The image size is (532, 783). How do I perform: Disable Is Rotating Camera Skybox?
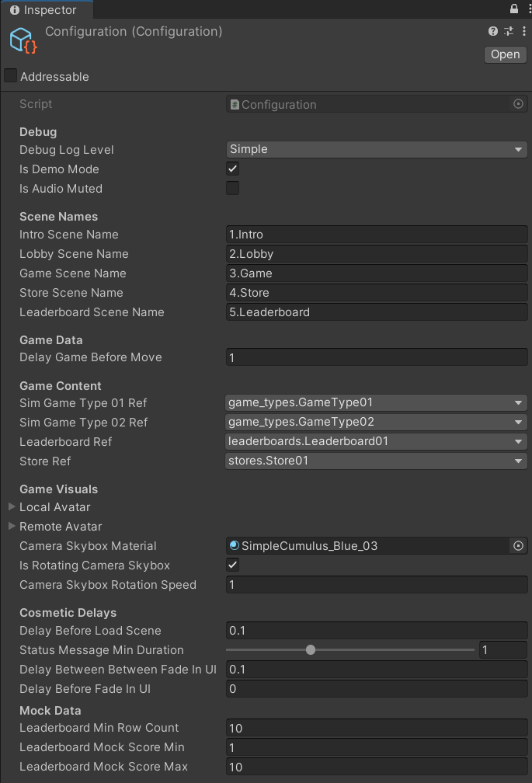pos(232,565)
